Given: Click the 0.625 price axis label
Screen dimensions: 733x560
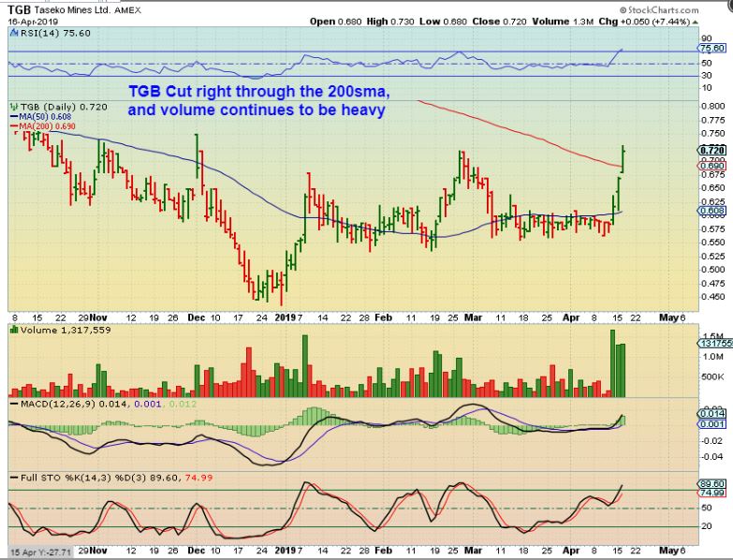Looking at the screenshot, I should pyautogui.click(x=713, y=201).
